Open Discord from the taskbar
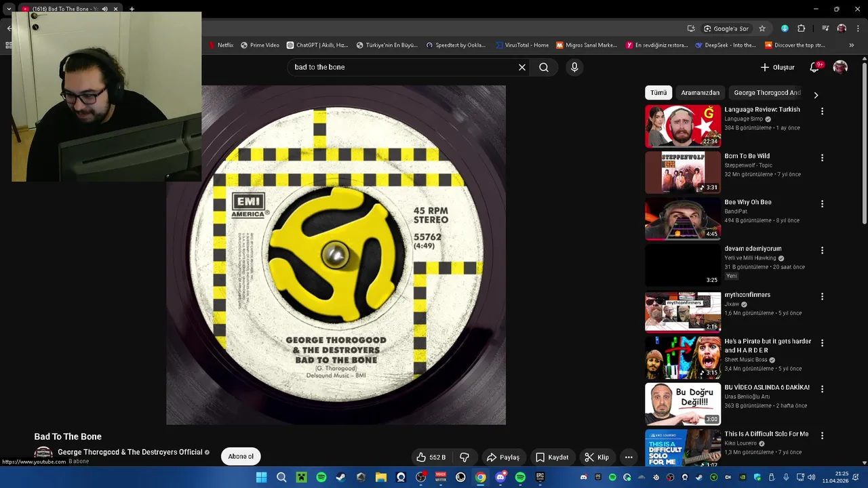 (500, 477)
